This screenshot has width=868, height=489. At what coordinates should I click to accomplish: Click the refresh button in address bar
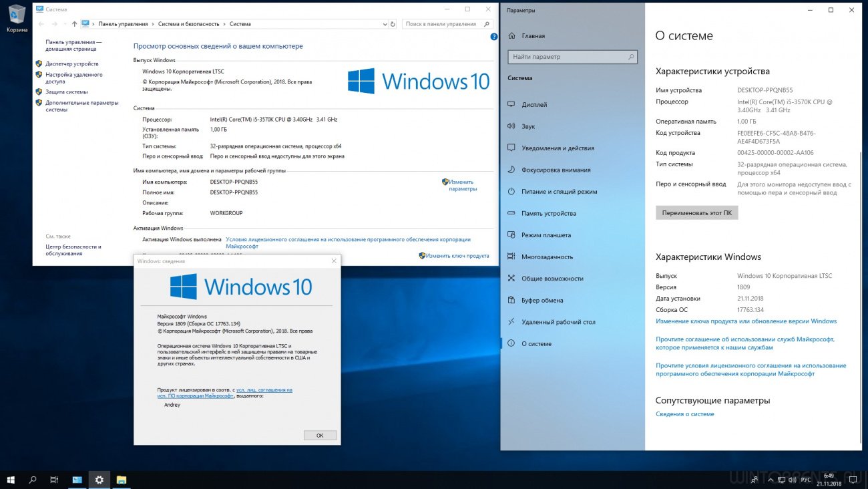point(392,24)
